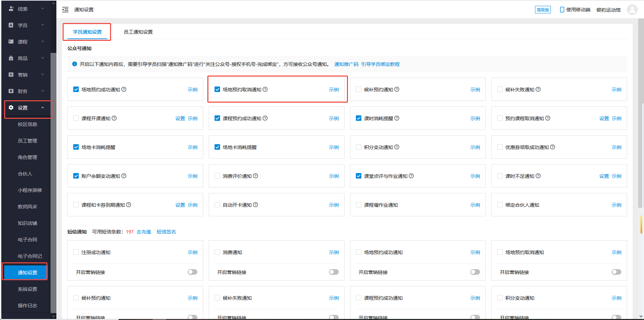Enable the 候补预约通知 checkbox
The height and width of the screenshot is (320, 644).
click(x=358, y=89)
